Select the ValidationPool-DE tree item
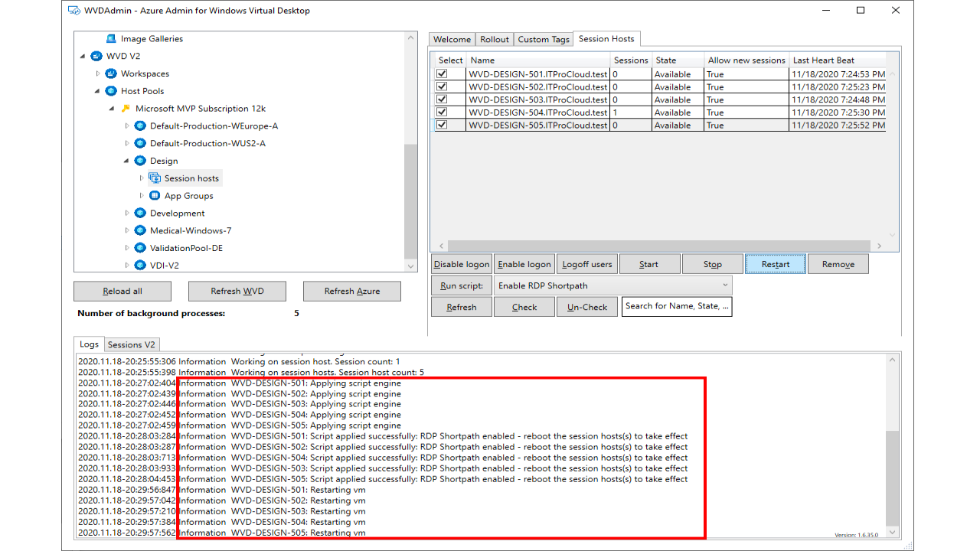 click(x=186, y=248)
